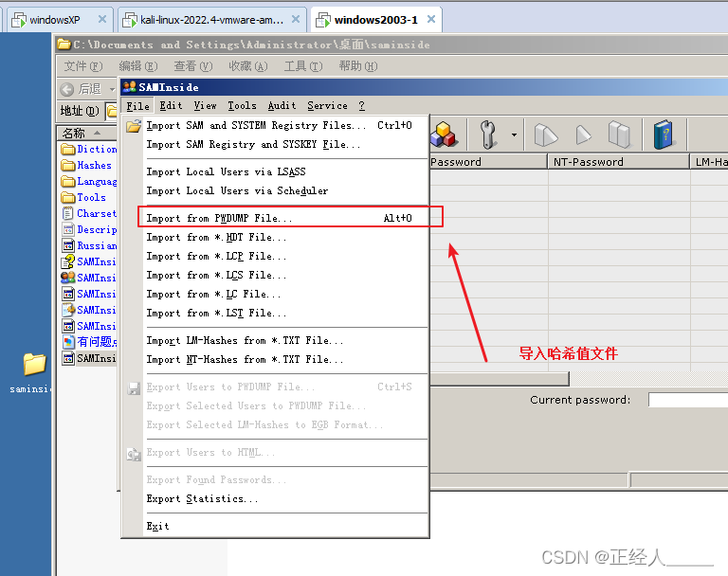Click the folder icon in Explorer address bar
This screenshot has height=576, width=728.
pos(112,111)
